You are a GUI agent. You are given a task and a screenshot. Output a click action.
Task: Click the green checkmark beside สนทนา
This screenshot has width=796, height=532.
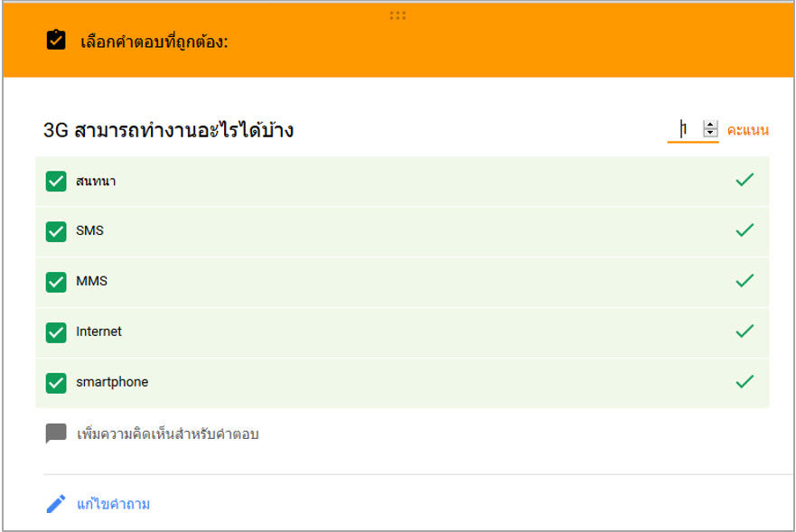click(x=744, y=180)
